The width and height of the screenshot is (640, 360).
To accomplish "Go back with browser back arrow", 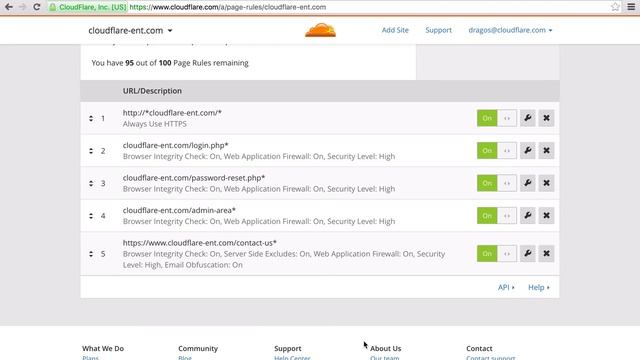I will pos(9,7).
